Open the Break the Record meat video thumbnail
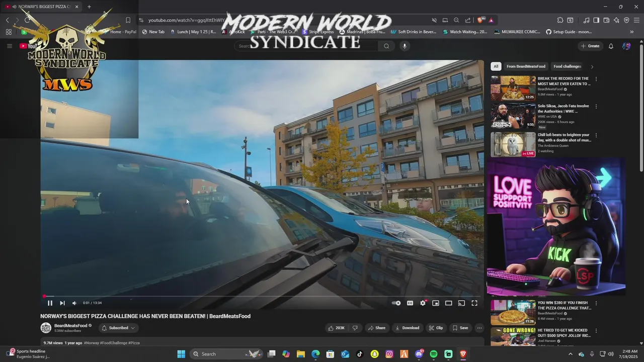Screen dimensions: 644x362 click(x=513, y=88)
